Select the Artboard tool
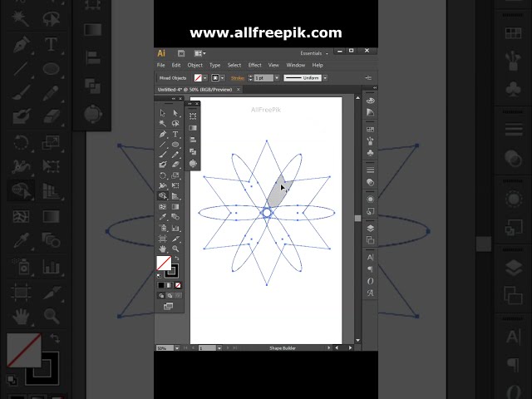Image resolution: width=532 pixels, height=399 pixels. 163,239
